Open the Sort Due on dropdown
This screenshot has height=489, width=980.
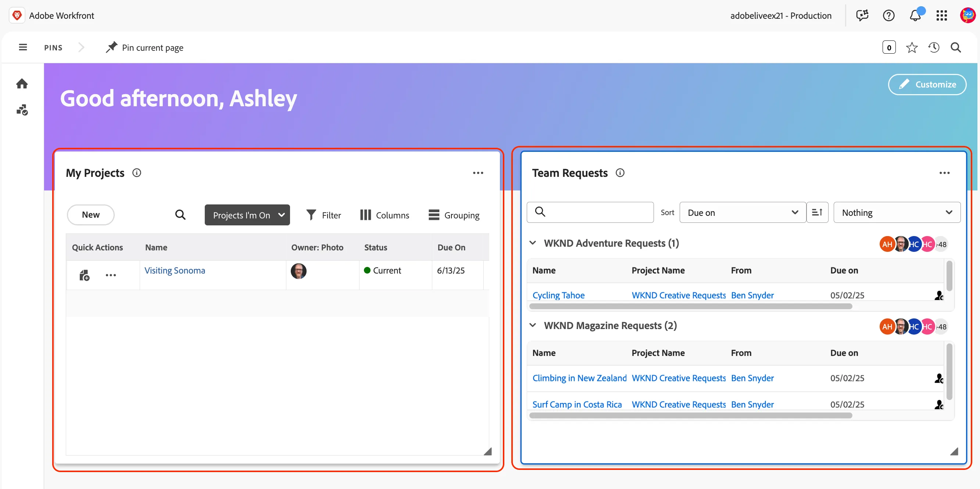point(743,213)
